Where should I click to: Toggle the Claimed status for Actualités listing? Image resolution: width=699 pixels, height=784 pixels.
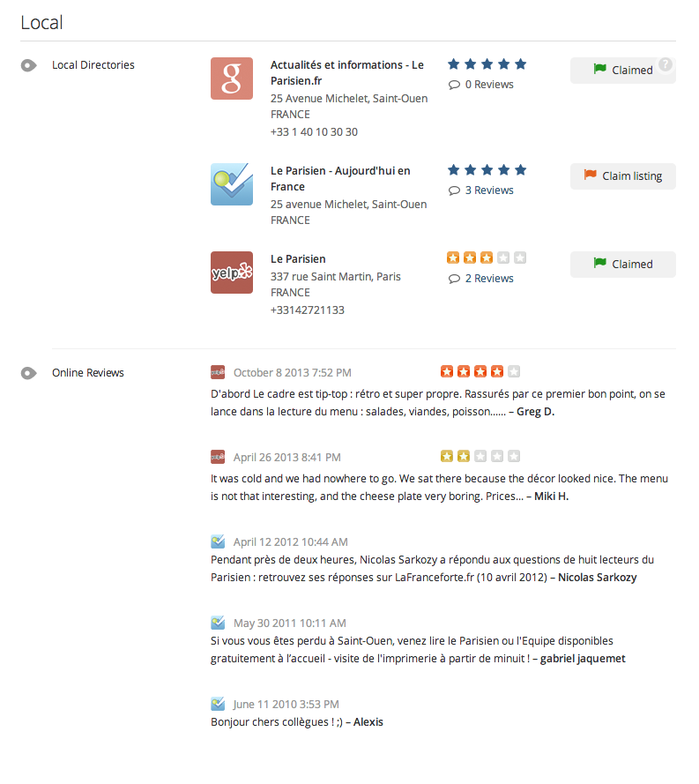(622, 70)
